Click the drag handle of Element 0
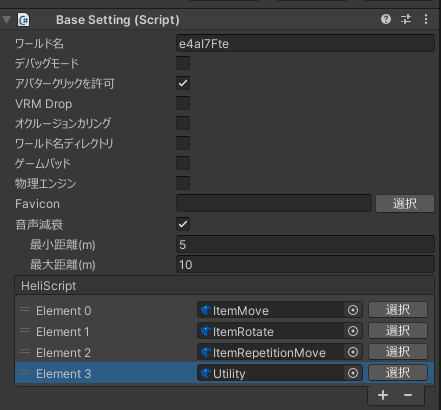 coord(25,310)
